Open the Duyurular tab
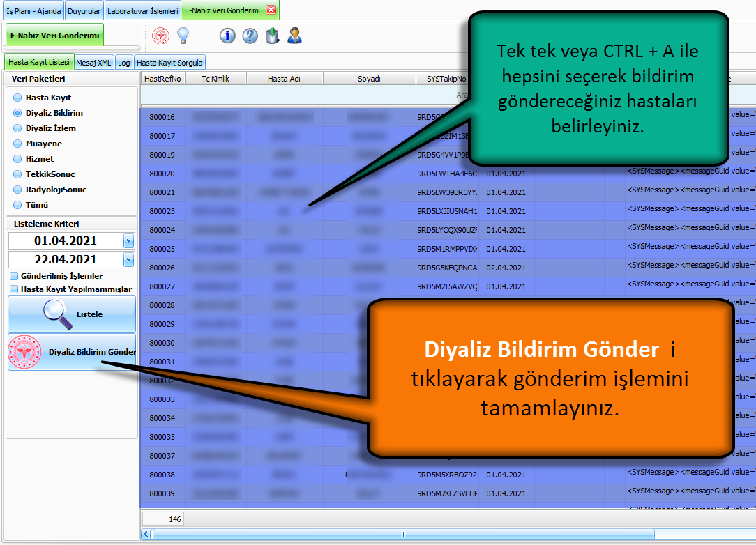Viewport: 756px width, 545px height. click(84, 10)
